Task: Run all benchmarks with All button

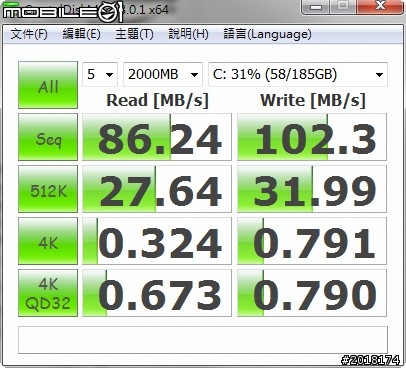Action: coord(48,85)
